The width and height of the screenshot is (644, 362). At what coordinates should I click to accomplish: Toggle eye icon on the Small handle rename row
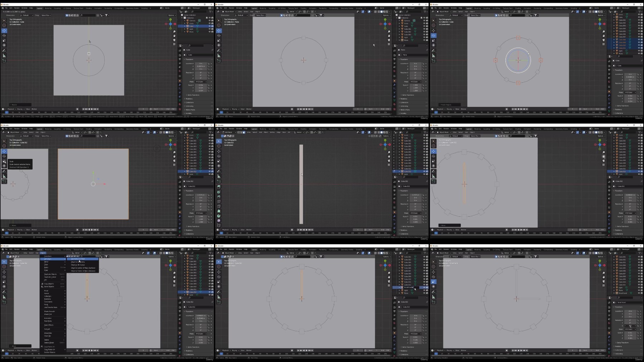[x=424, y=288]
